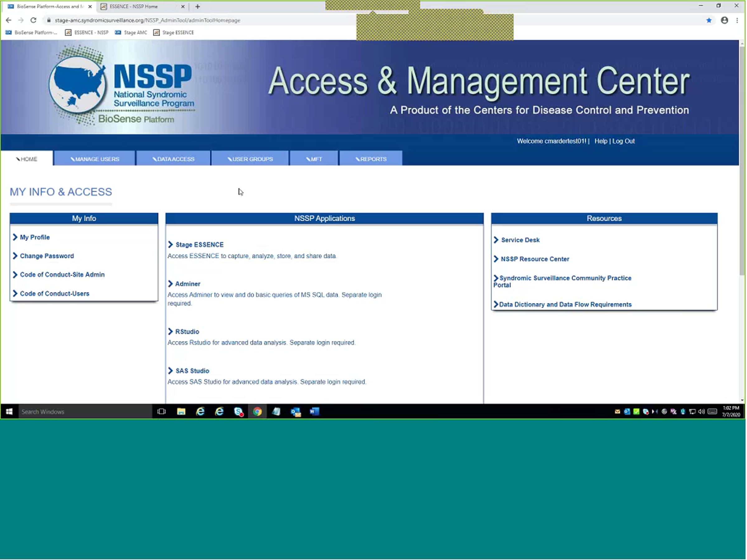Open the Stage ESSENCE bookmark
Viewport: 747px width, 560px height.
click(174, 32)
